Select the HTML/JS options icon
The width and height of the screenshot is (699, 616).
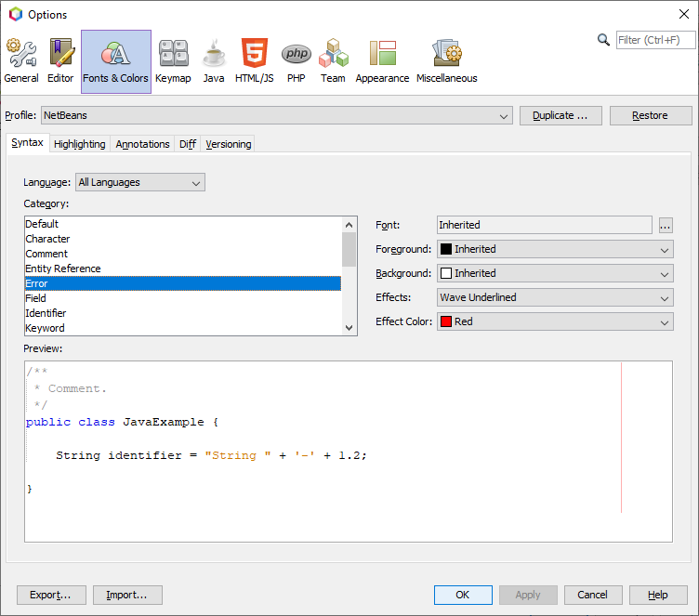[x=254, y=61]
